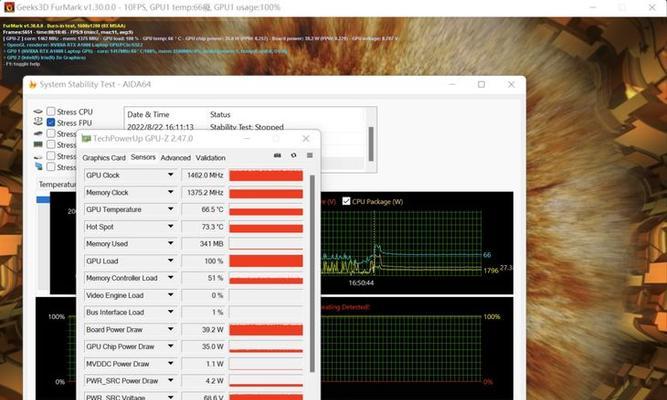667x400 pixels.
Task: Minimize the GPU-Z window
Action: (247, 139)
